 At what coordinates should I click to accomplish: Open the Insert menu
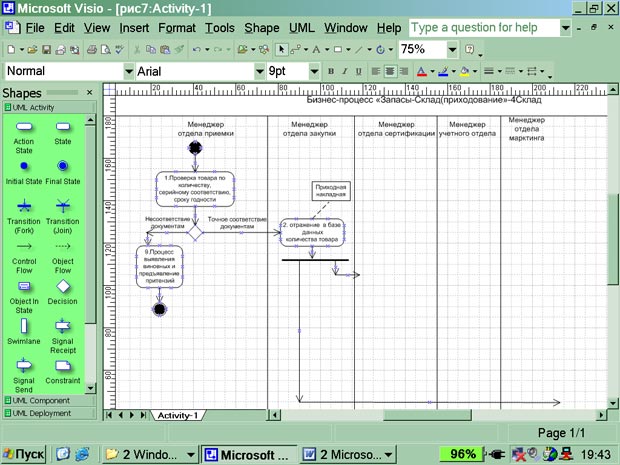tap(134, 28)
